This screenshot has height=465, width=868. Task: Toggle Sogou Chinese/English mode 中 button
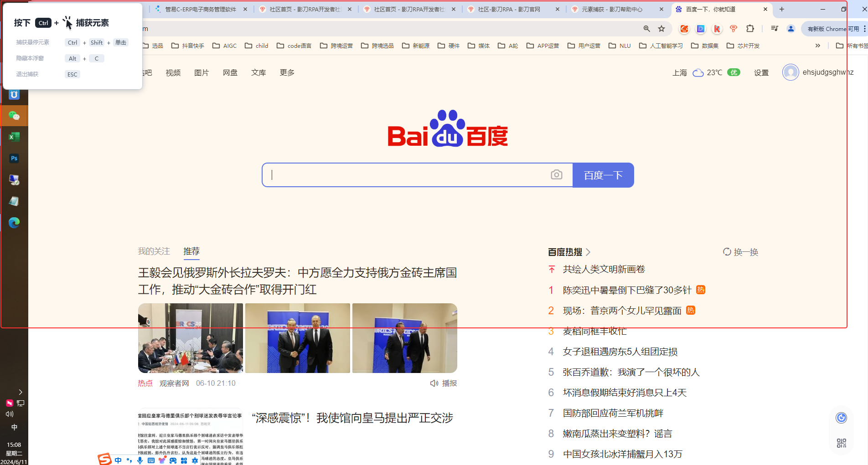point(118,460)
